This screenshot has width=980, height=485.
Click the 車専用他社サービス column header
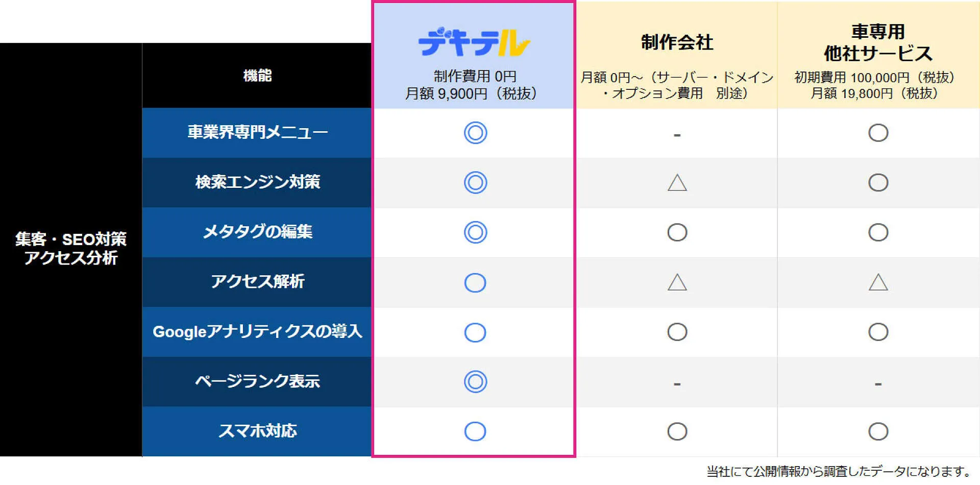pyautogui.click(x=878, y=55)
